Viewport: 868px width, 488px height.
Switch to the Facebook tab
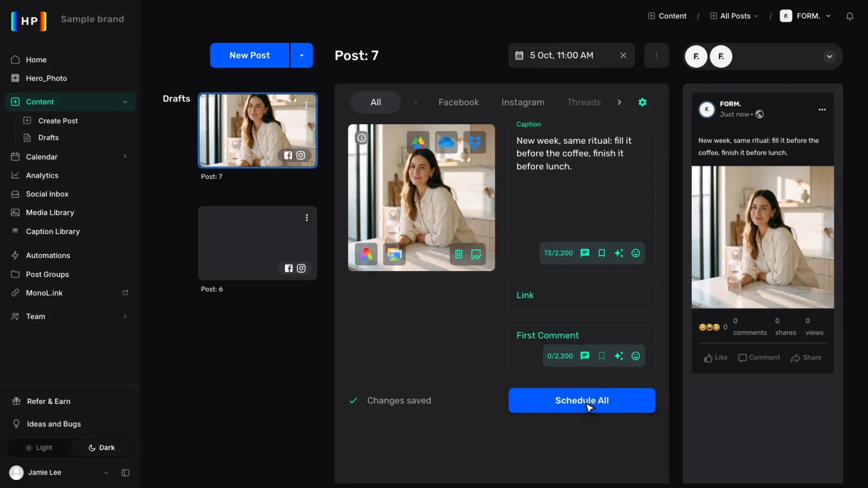click(458, 102)
